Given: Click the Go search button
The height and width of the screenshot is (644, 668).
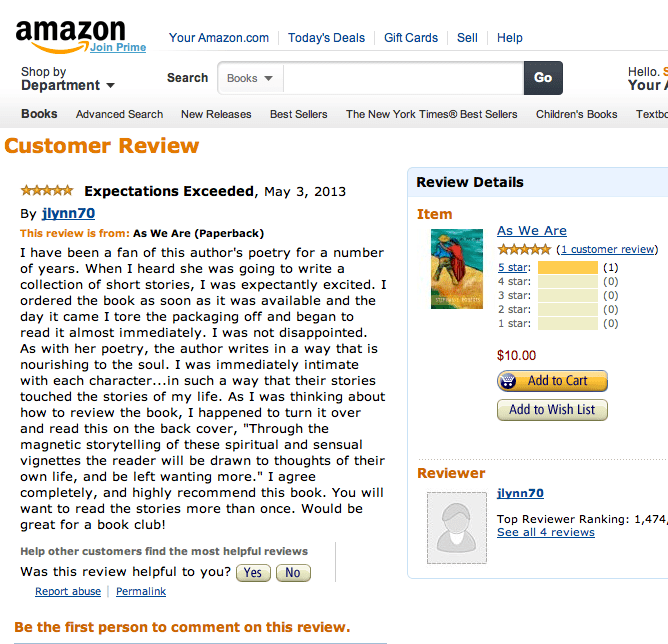Looking at the screenshot, I should (x=543, y=78).
